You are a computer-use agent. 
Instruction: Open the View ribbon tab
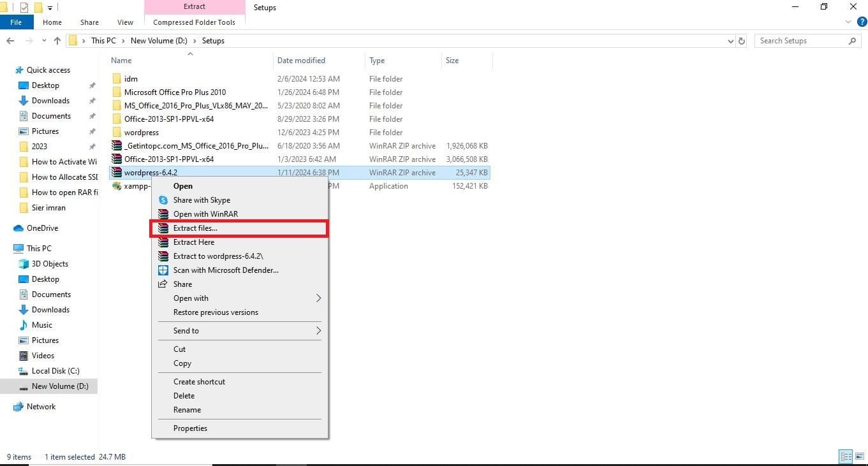(125, 22)
